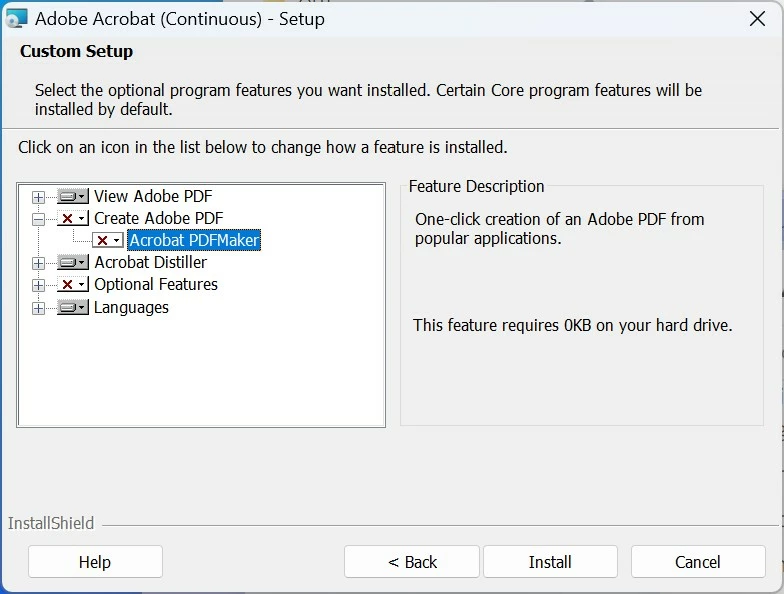Select the Optional Features label
The image size is (784, 594).
pyautogui.click(x=156, y=284)
